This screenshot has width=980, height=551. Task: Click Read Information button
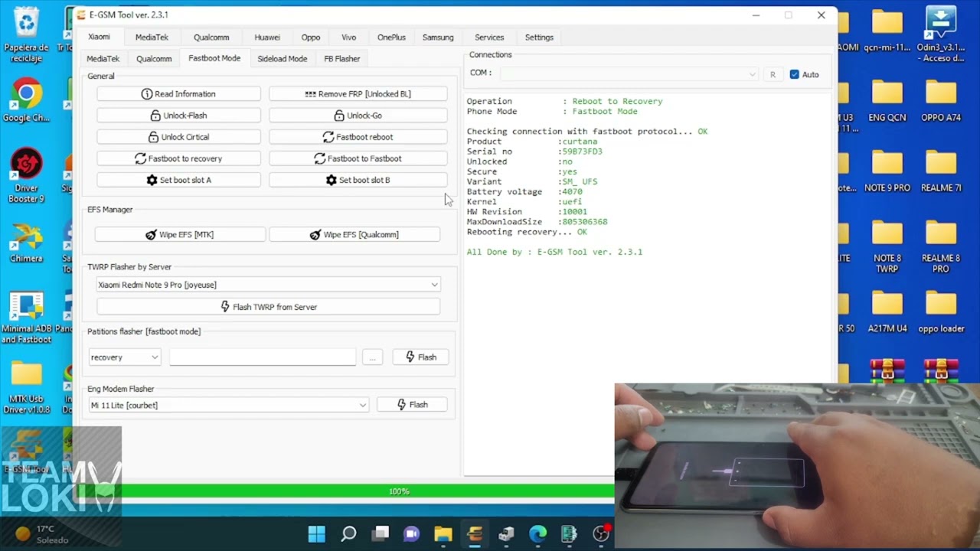178,94
